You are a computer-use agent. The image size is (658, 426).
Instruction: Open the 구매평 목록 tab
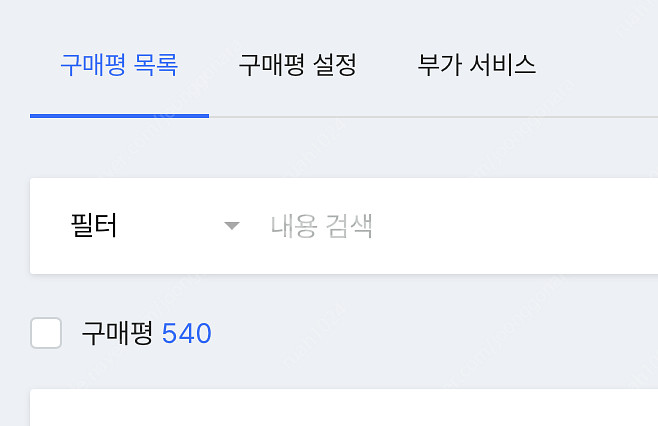point(119,67)
